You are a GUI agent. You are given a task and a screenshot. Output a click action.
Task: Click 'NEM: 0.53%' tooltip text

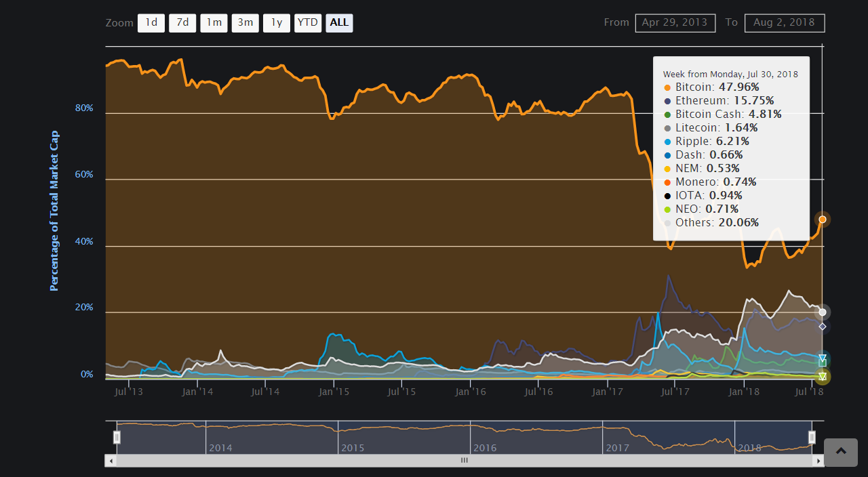pyautogui.click(x=707, y=169)
